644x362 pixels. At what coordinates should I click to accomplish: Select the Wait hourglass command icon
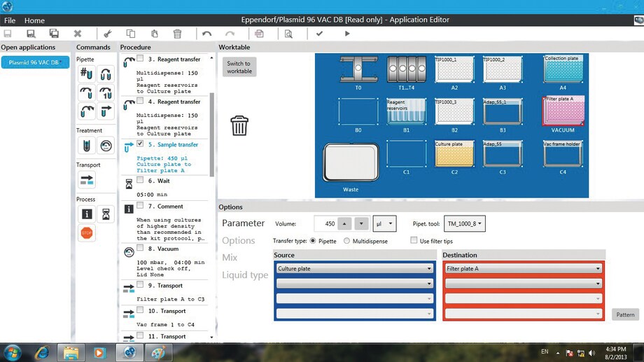[x=106, y=214]
